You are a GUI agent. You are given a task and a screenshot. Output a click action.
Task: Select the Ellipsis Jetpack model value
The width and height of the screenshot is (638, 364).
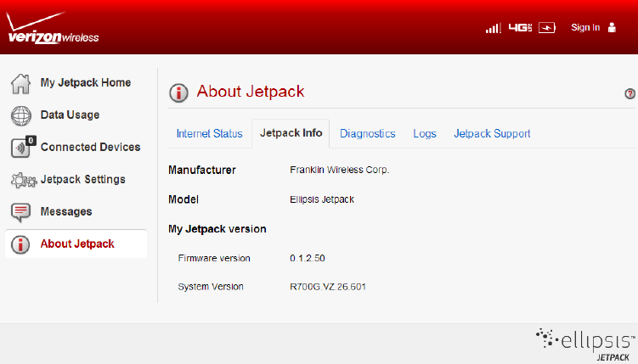[x=322, y=199]
